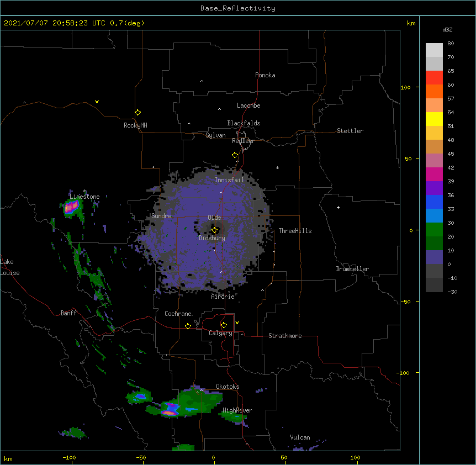Viewport: 476px width, 465px height.
Task: Click the 42 dBZ magenta legend swatch
Action: point(434,174)
